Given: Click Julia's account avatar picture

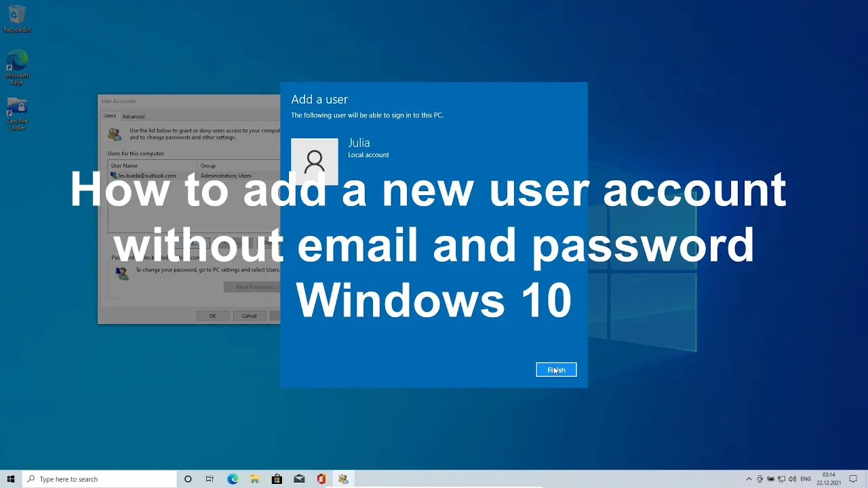Looking at the screenshot, I should (315, 161).
